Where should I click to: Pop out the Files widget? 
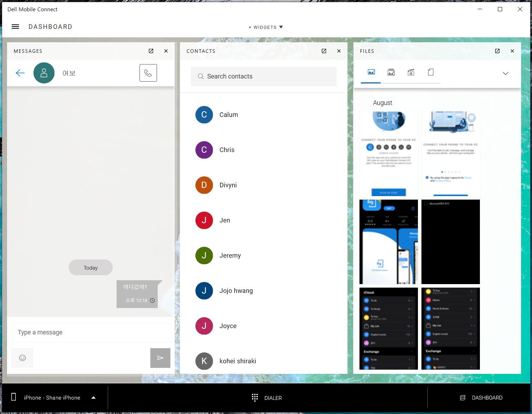click(x=497, y=51)
